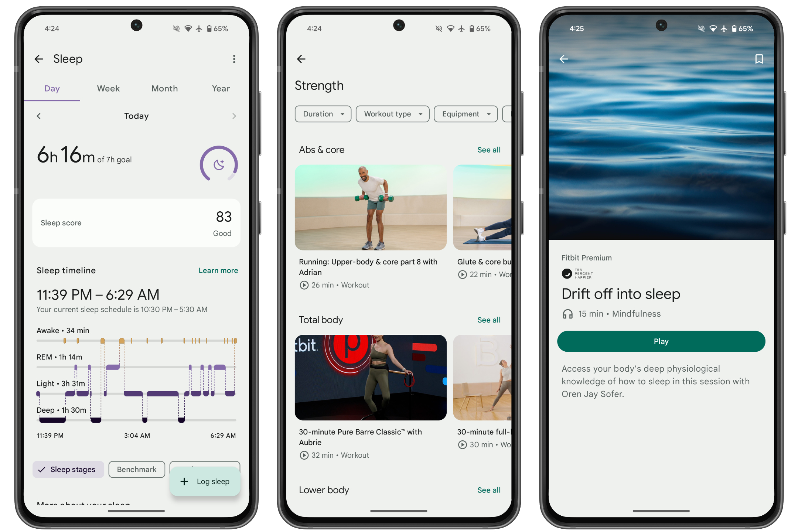Tap Play on Drift off into sleep

(660, 341)
